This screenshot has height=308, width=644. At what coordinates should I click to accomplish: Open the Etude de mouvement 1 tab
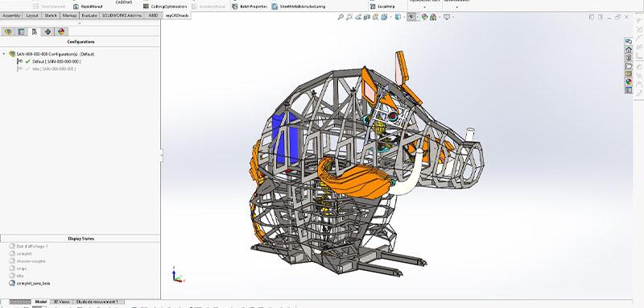tap(99, 302)
